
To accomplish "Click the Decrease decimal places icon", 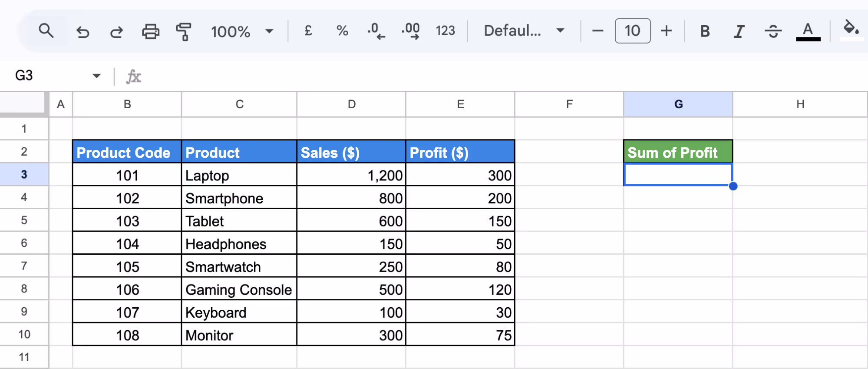I will coord(376,31).
